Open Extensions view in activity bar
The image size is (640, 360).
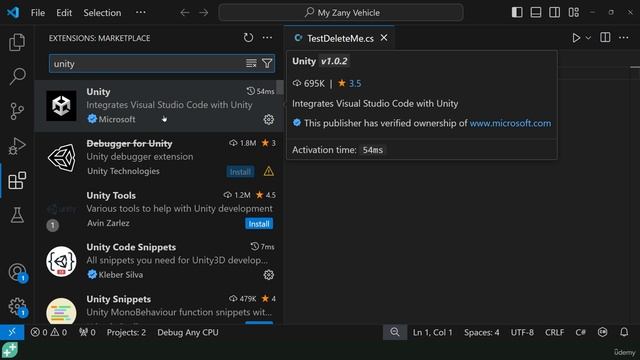(x=17, y=180)
